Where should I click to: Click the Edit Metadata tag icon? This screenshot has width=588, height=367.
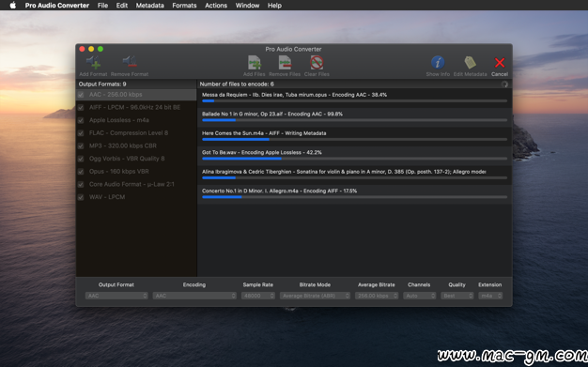470,62
